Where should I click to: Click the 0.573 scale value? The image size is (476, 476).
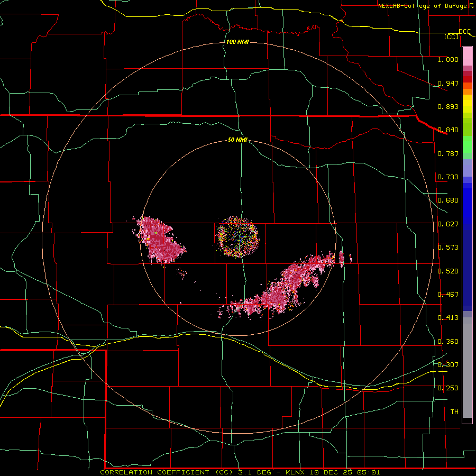point(448,248)
